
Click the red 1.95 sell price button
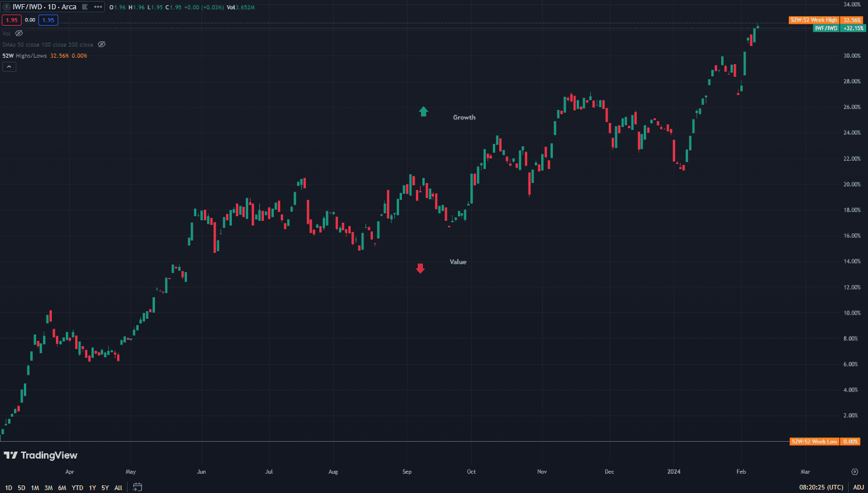12,20
